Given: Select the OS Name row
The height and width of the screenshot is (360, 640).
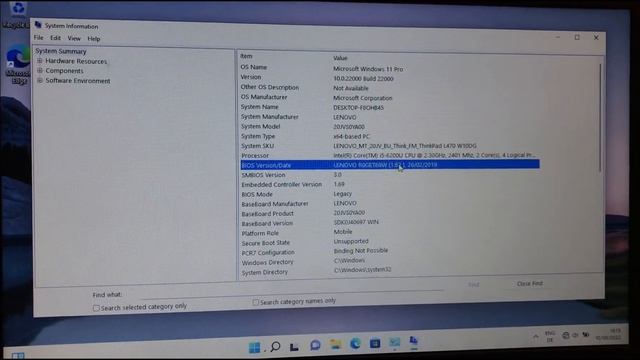Looking at the screenshot, I should (x=390, y=68).
